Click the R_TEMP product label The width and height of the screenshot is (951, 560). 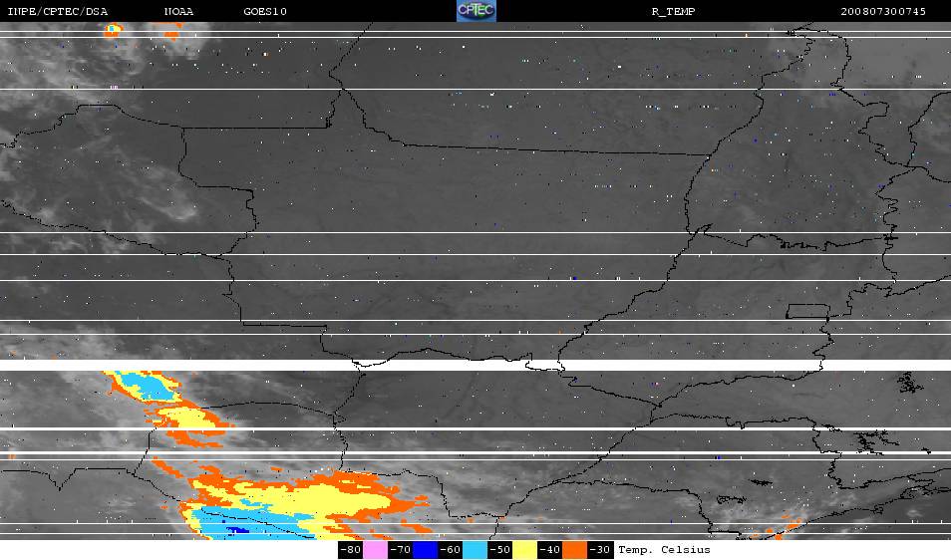point(673,12)
